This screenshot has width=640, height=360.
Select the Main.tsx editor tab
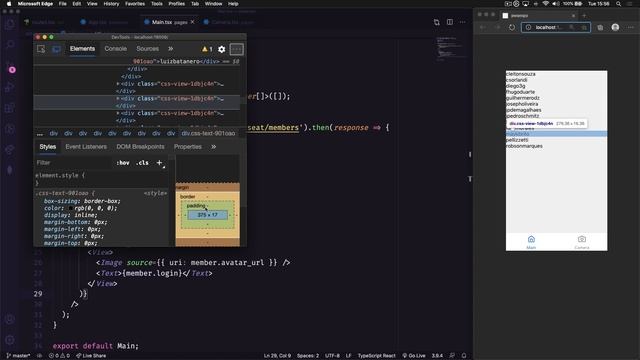[x=169, y=22]
